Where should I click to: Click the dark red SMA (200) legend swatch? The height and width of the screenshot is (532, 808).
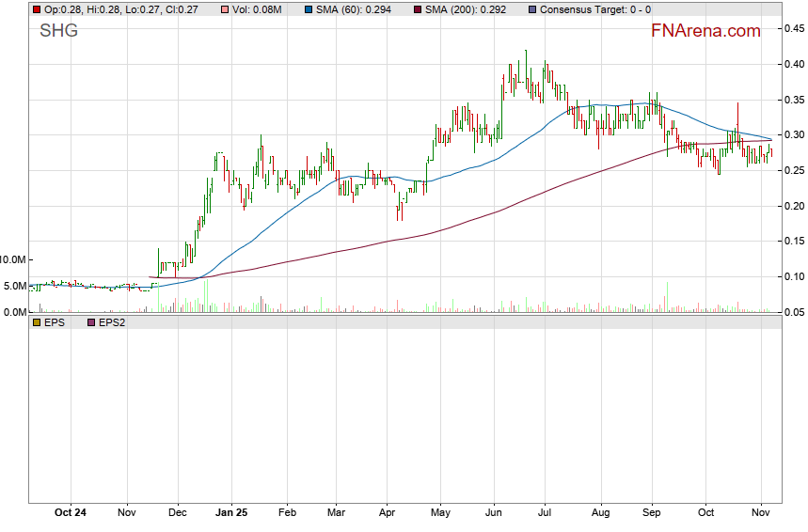[419, 8]
